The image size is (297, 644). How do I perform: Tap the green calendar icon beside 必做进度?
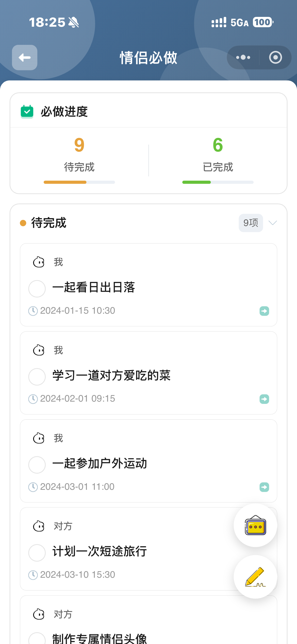click(27, 112)
